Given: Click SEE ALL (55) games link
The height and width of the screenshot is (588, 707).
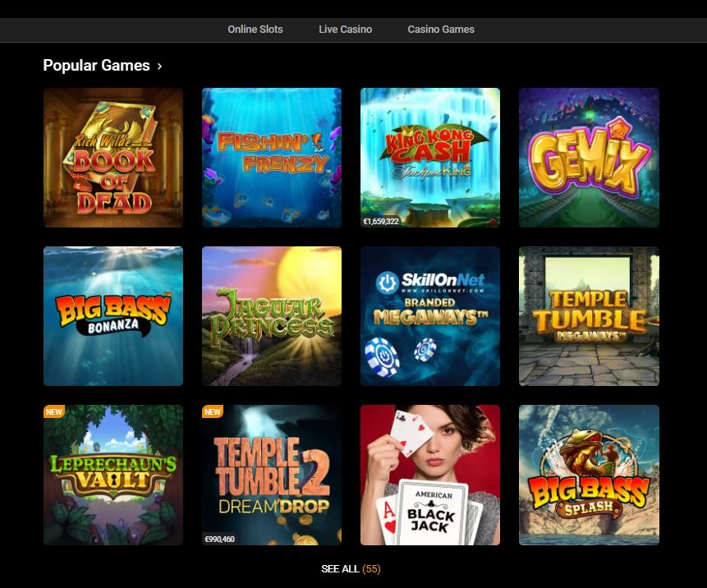Looking at the screenshot, I should 351,569.
